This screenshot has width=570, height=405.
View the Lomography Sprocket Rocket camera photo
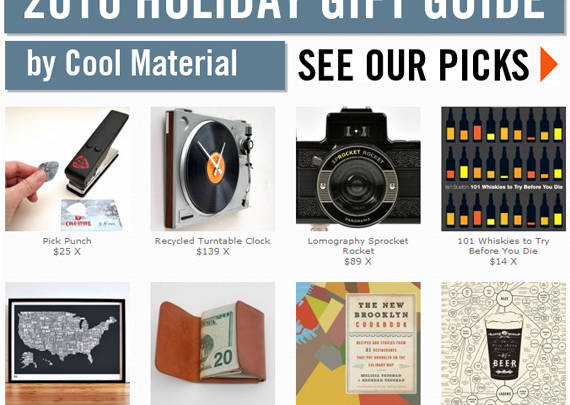click(358, 169)
